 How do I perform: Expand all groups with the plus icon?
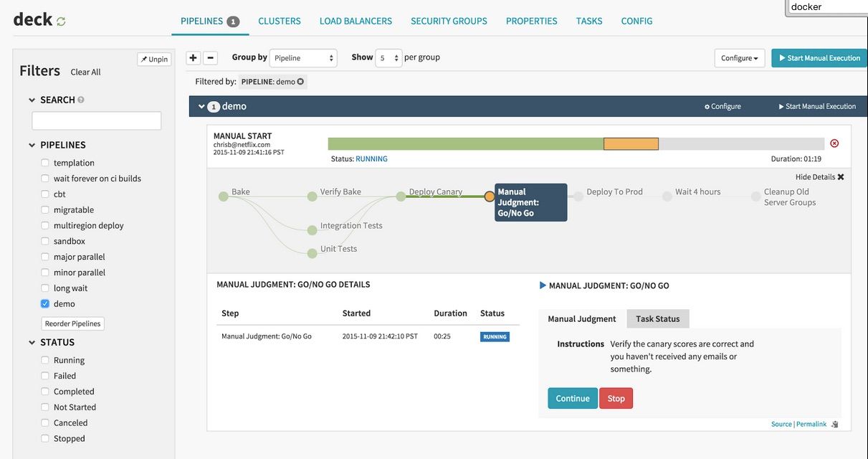tap(193, 58)
